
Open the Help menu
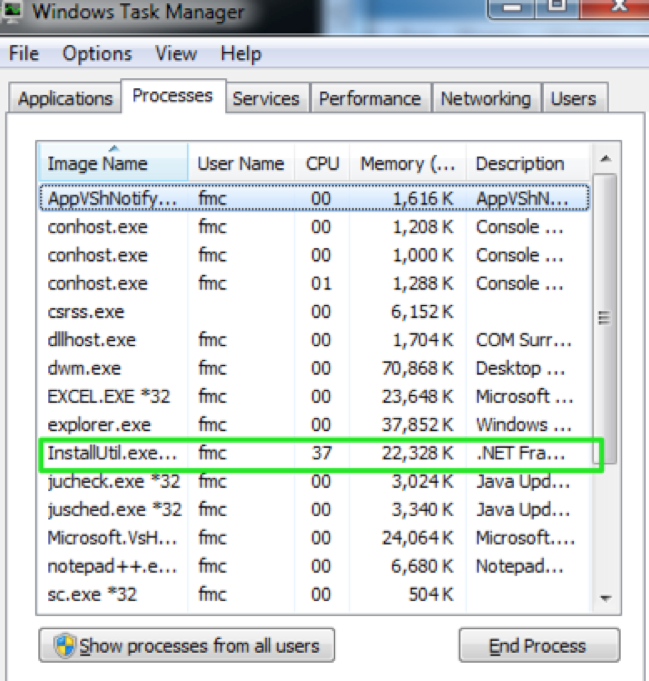point(241,54)
